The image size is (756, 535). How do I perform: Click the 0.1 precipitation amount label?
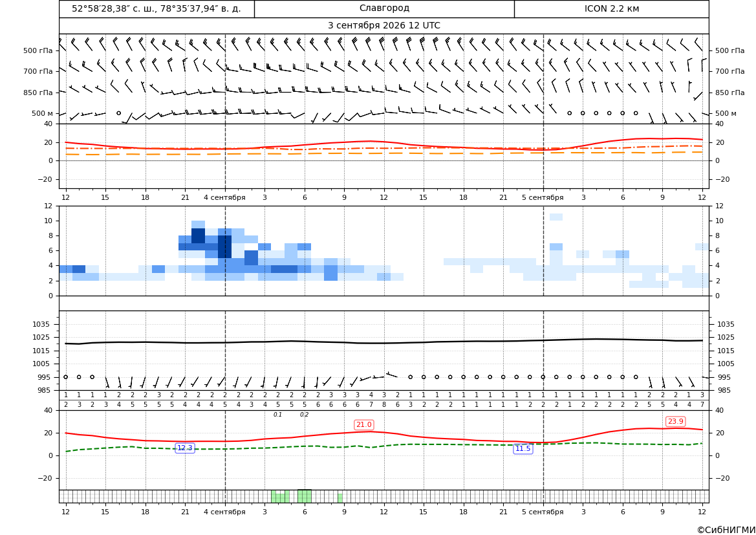point(277,415)
